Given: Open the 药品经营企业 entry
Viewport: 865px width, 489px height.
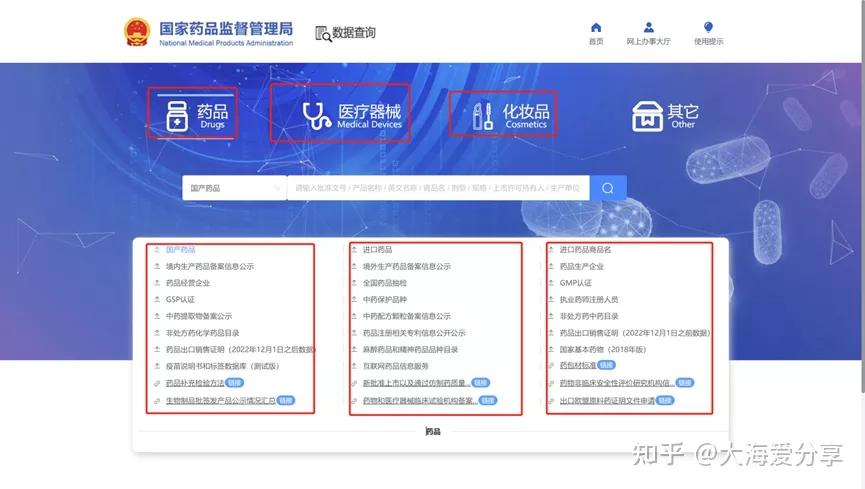Looking at the screenshot, I should point(188,283).
